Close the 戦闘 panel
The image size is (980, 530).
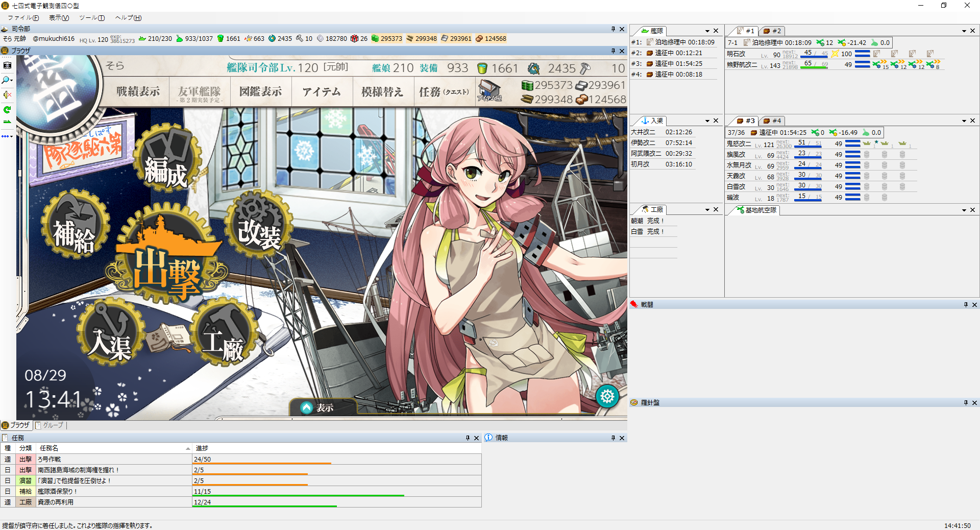[x=974, y=305]
